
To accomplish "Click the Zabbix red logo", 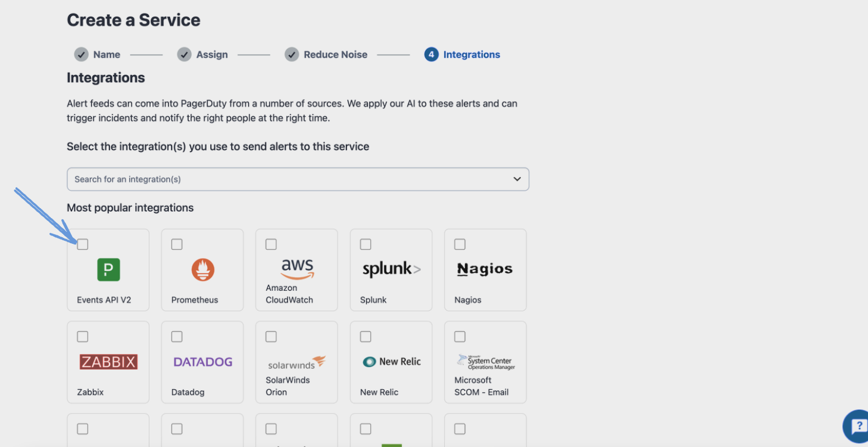I will [108, 362].
